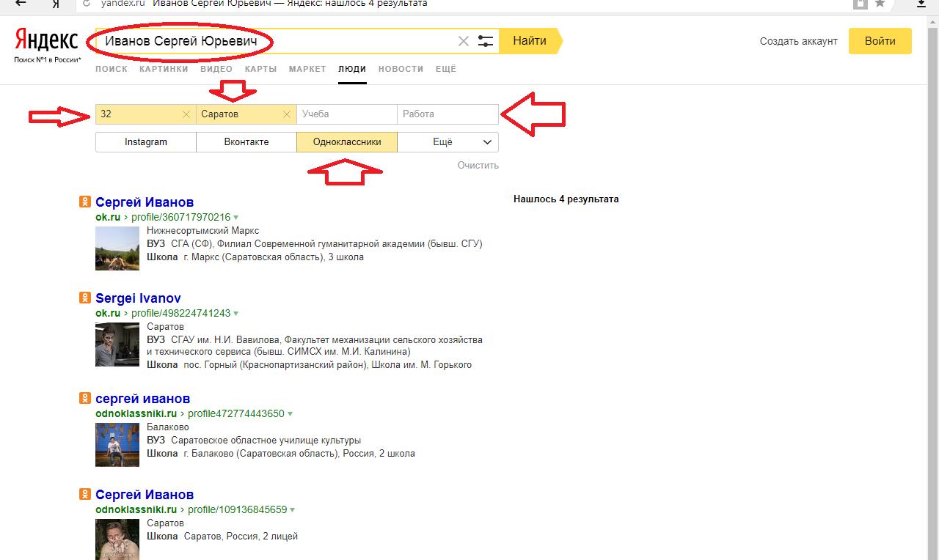Open the Sergei Ivanov result link

138,298
